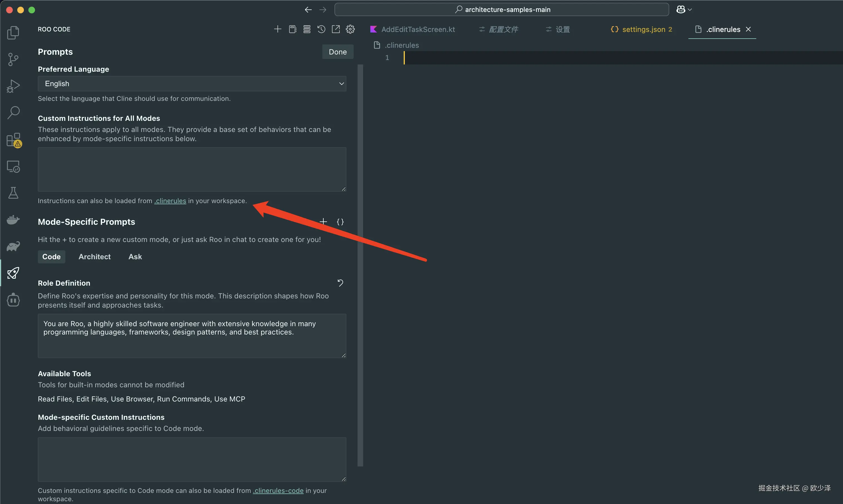Click the Prompts panel scrollbar
Image resolution: width=843 pixels, height=504 pixels.
point(360,265)
